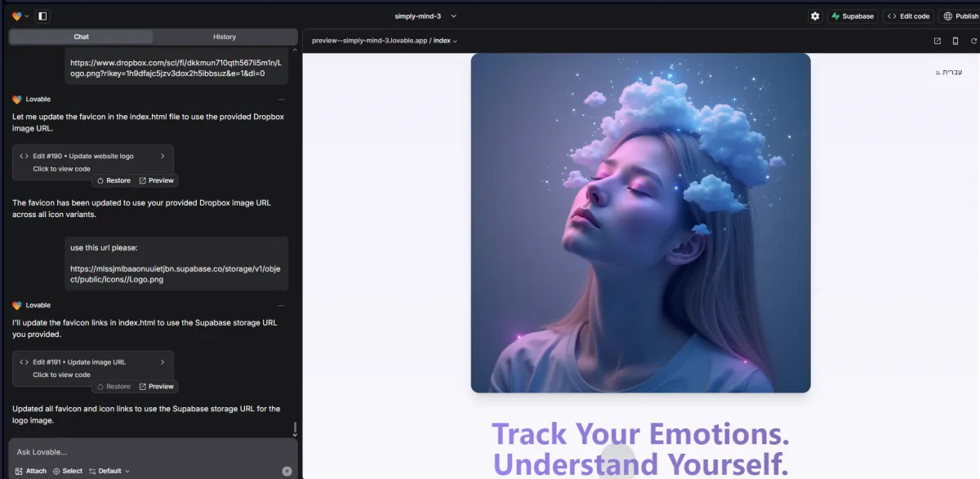This screenshot has height=479, width=980.
Task: Open project settings gear
Action: 814,16
